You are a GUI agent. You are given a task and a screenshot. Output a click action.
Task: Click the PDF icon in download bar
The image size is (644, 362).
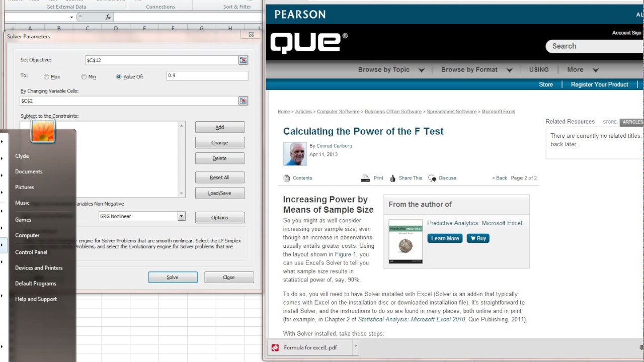point(275,347)
